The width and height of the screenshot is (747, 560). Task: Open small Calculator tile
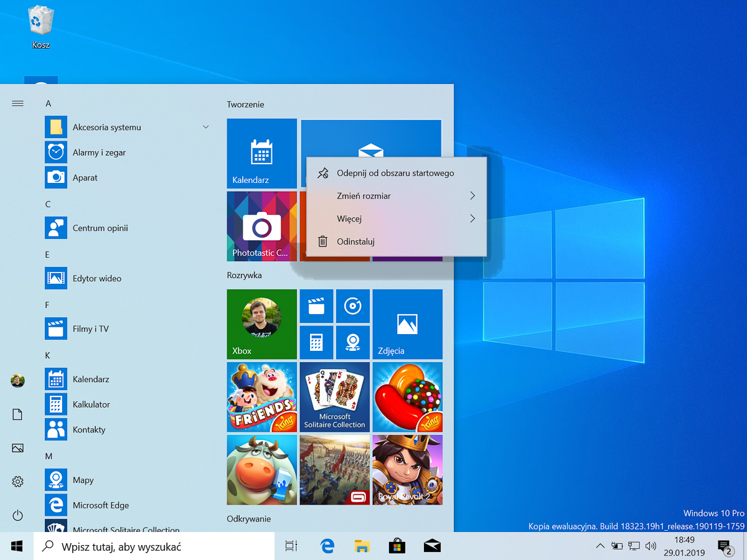[317, 342]
